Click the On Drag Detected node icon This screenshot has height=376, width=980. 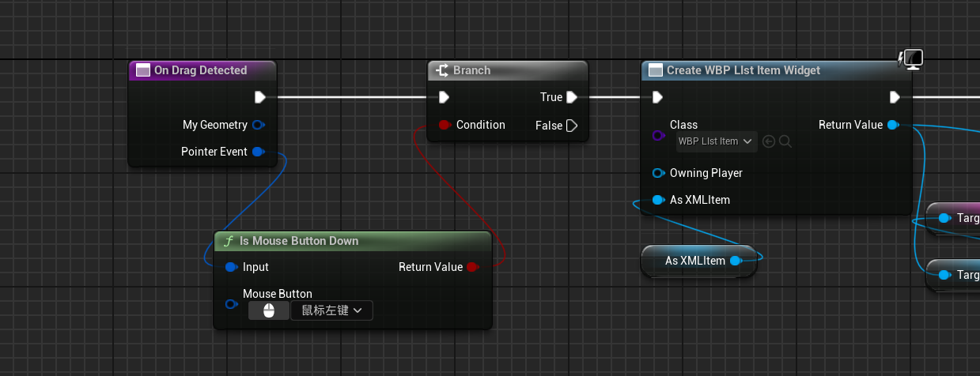(143, 70)
